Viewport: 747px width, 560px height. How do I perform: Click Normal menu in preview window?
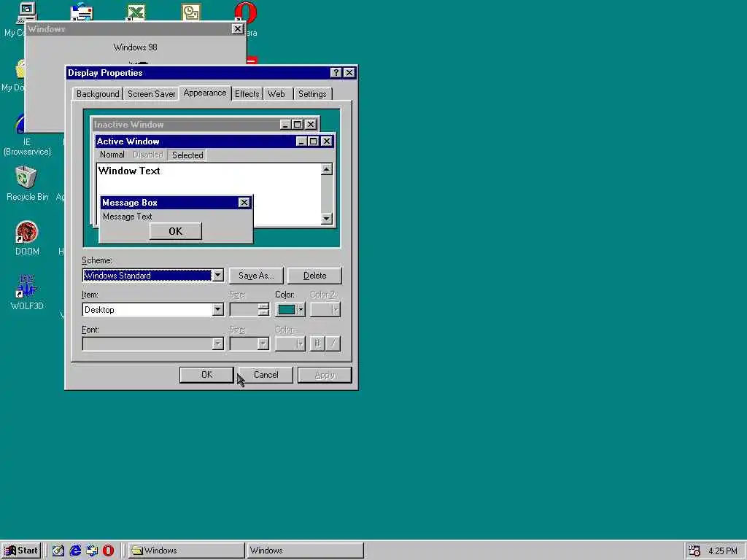(112, 155)
